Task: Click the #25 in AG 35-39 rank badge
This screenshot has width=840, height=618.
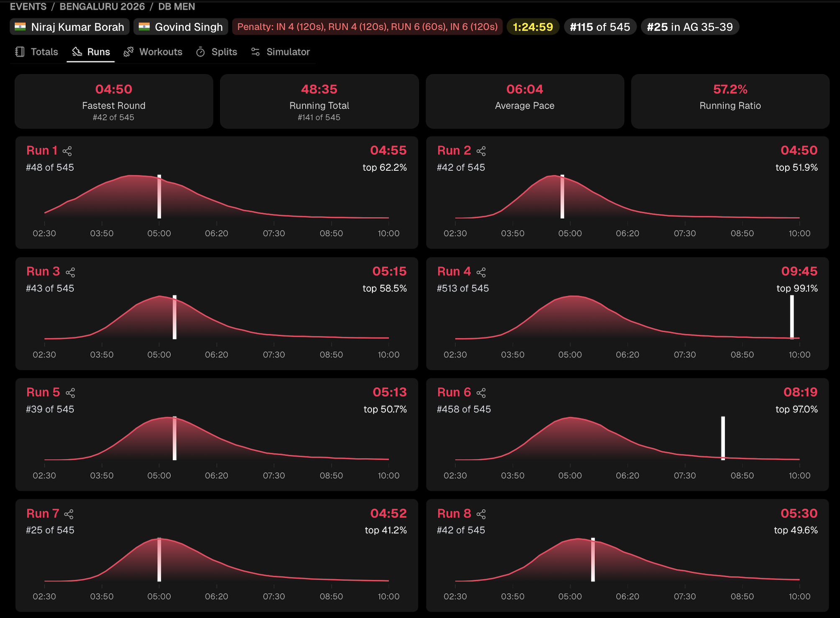Action: click(689, 27)
